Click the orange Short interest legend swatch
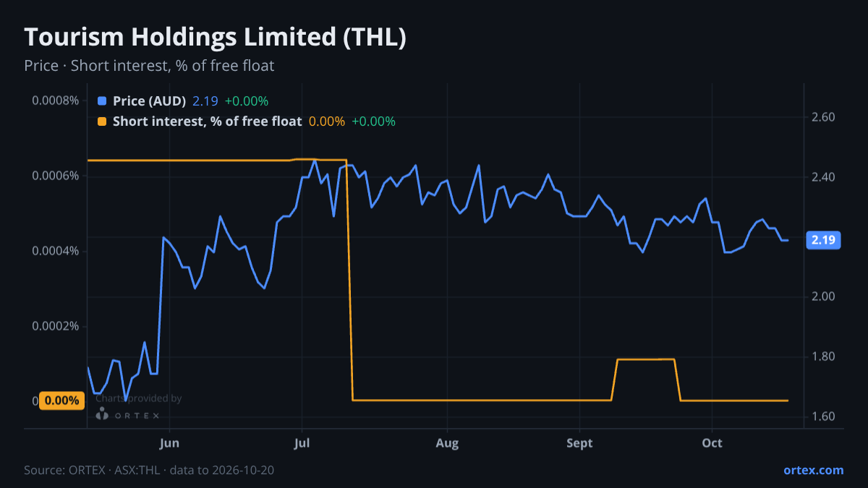 coord(101,121)
